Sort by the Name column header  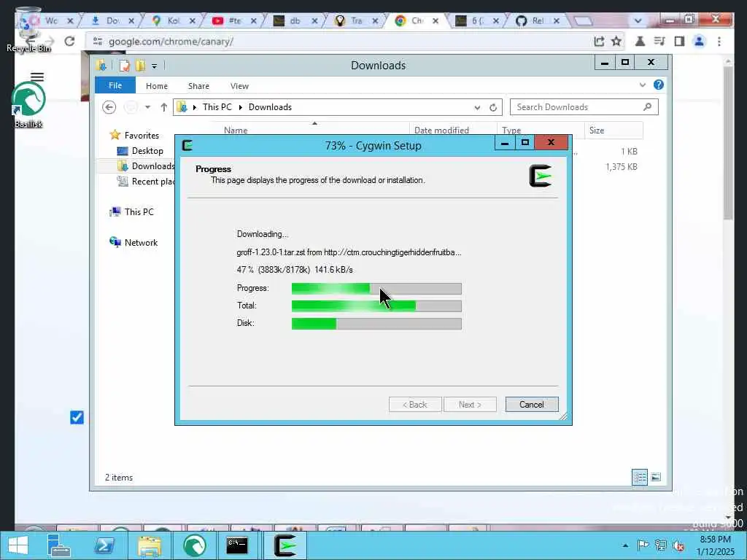tap(236, 130)
